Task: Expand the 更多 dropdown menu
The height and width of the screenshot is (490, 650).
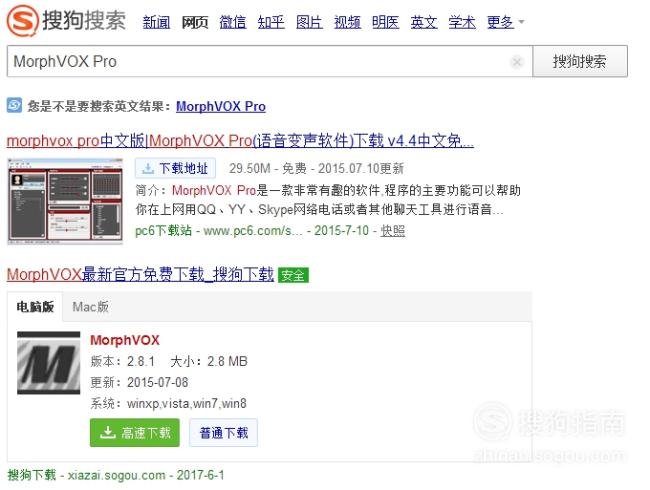Action: [505, 22]
